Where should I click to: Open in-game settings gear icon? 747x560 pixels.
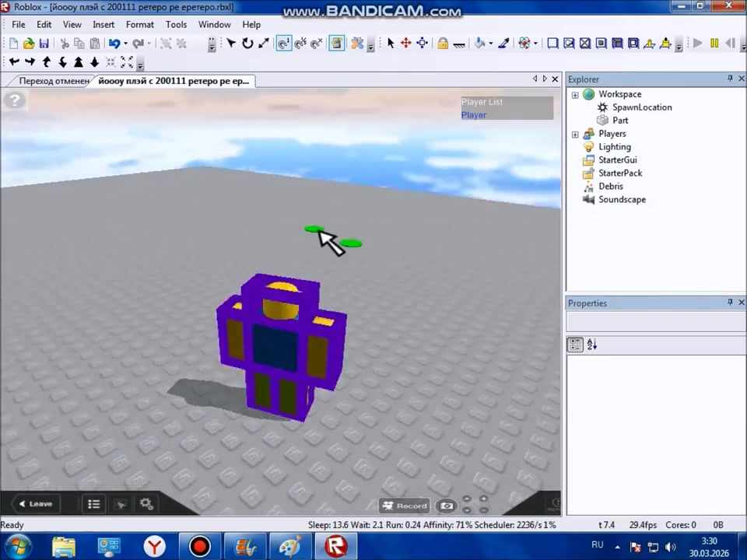(x=146, y=504)
